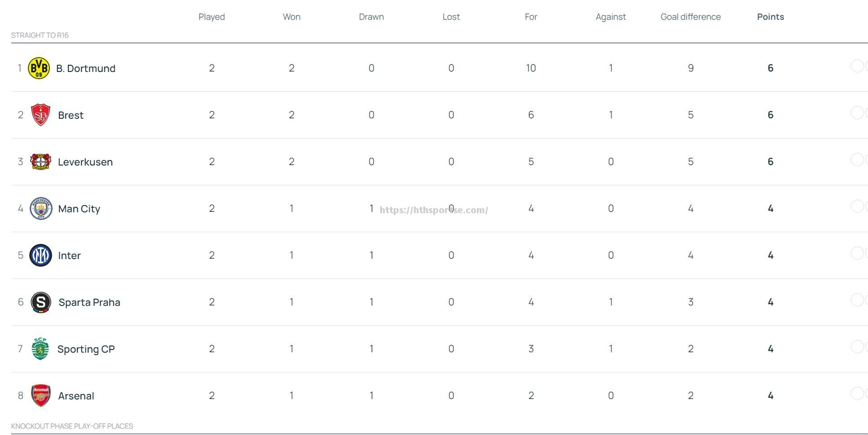Click the Sporting CP club crest

[40, 349]
